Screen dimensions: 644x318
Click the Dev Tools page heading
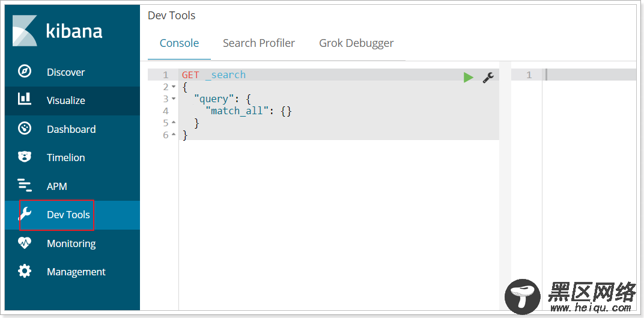[172, 16]
